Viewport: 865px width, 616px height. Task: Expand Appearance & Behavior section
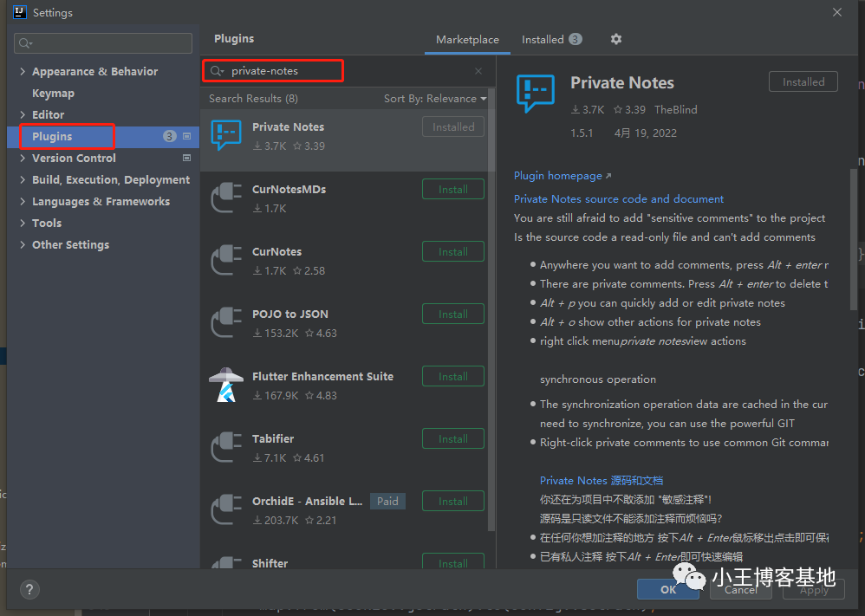pos(23,71)
